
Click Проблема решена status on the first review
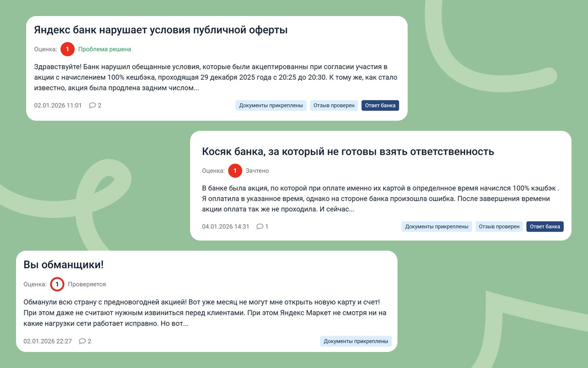pyautogui.click(x=104, y=49)
